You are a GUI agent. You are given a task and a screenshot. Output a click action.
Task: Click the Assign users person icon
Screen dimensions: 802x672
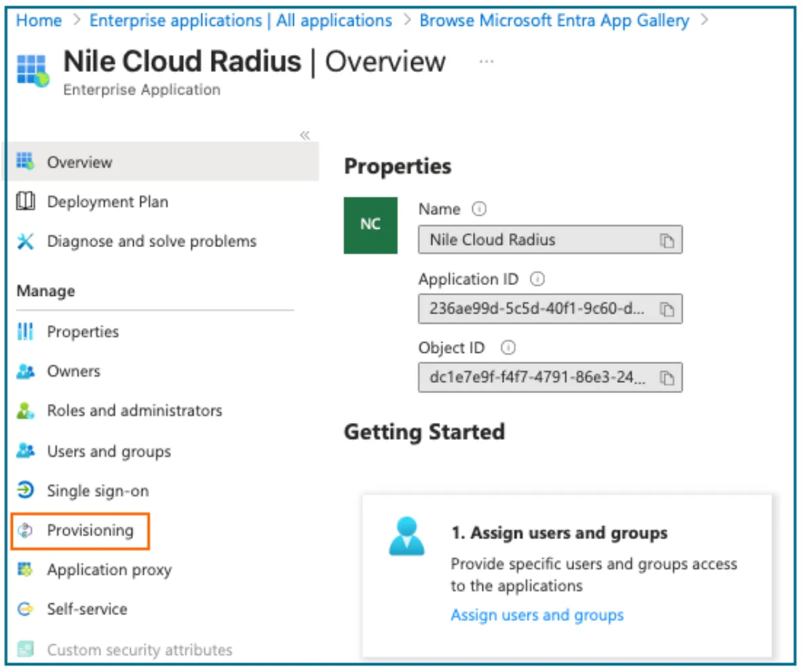click(406, 536)
